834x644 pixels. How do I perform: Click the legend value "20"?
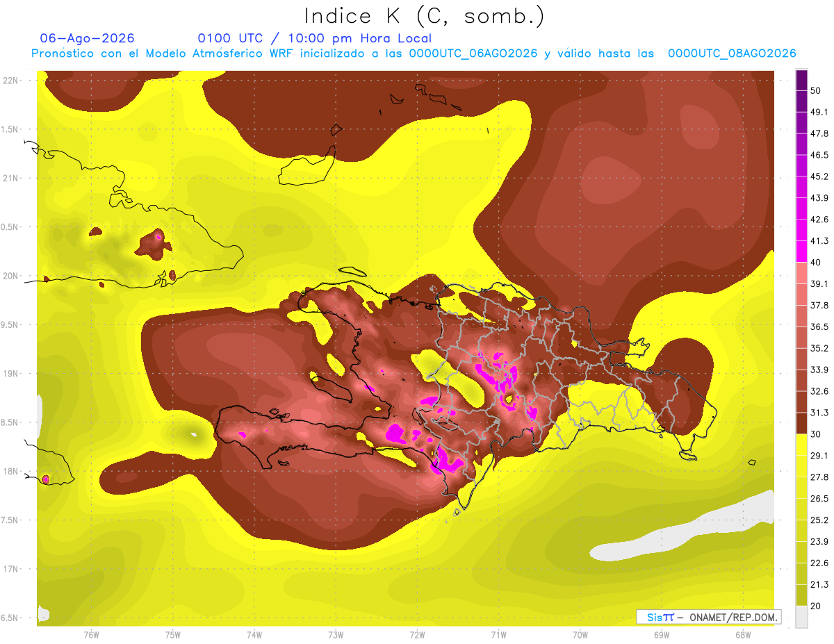point(817,606)
